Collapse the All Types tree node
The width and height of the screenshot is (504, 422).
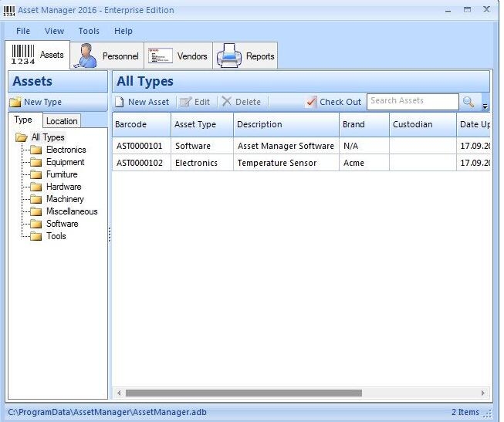21,137
